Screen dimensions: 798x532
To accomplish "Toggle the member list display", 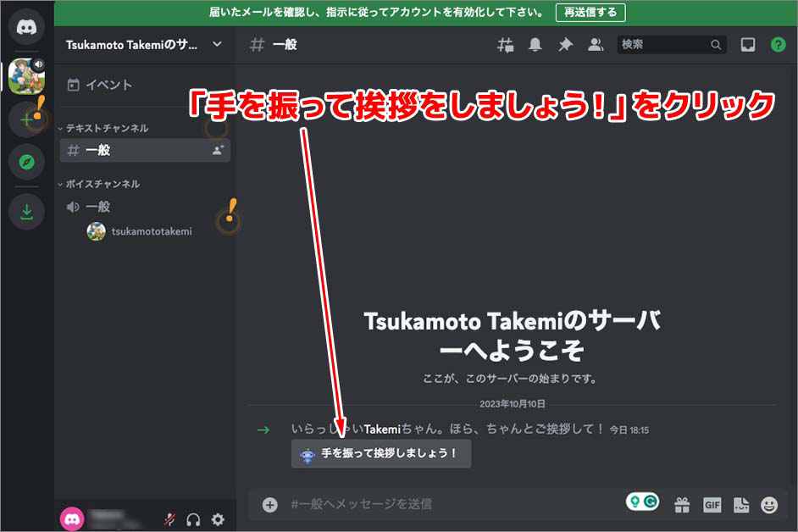I will [596, 45].
